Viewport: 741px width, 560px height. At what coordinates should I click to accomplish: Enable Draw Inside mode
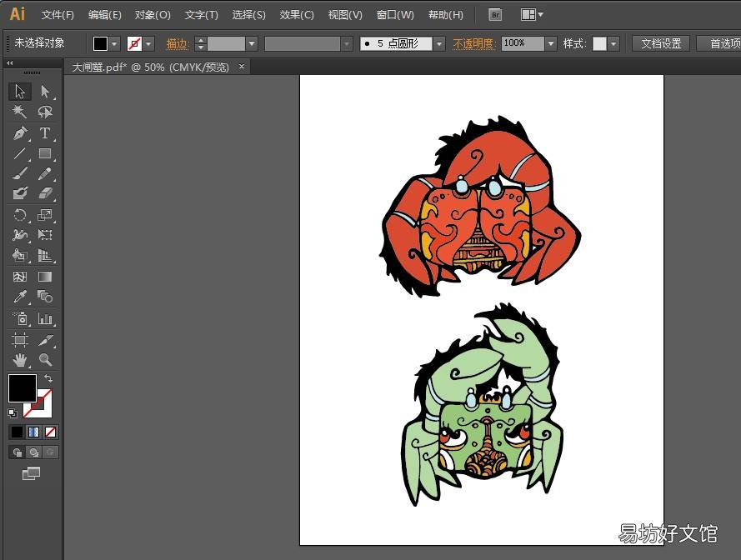pyautogui.click(x=51, y=452)
